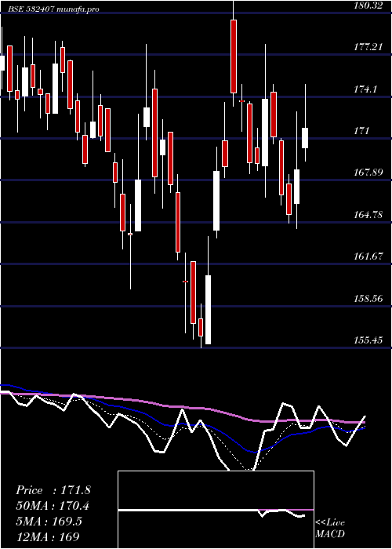Click the 'BSE 532407 munafa.pro' chart title
This screenshot has height=549, width=392.
[x=54, y=9]
